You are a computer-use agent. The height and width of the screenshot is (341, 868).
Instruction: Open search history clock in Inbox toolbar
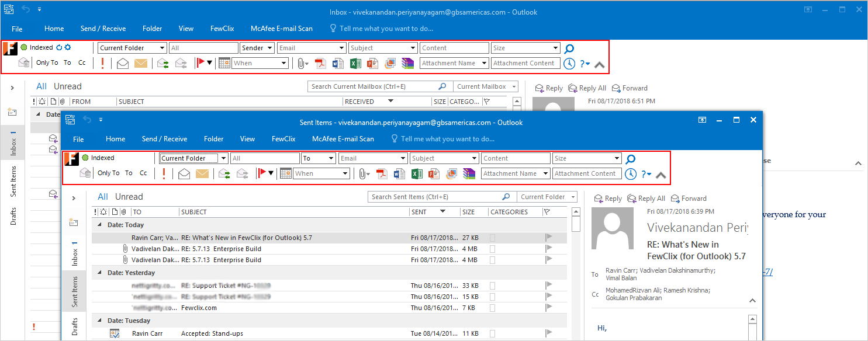[x=569, y=64]
